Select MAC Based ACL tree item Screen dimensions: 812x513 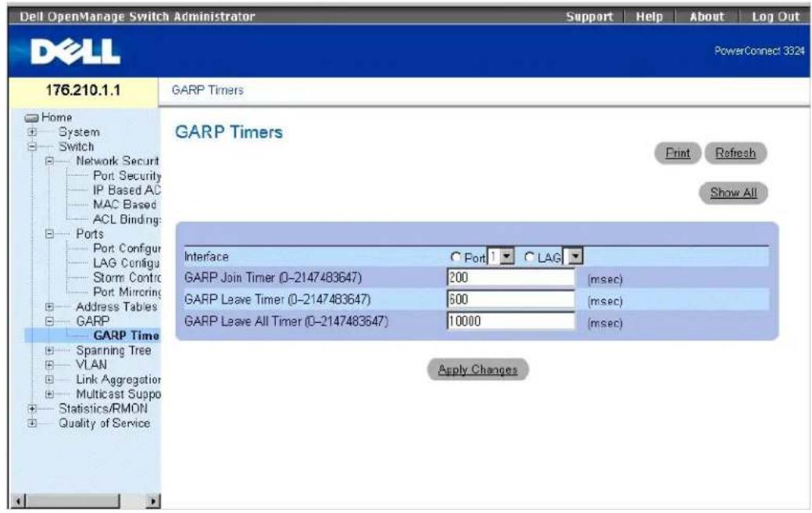tap(125, 205)
